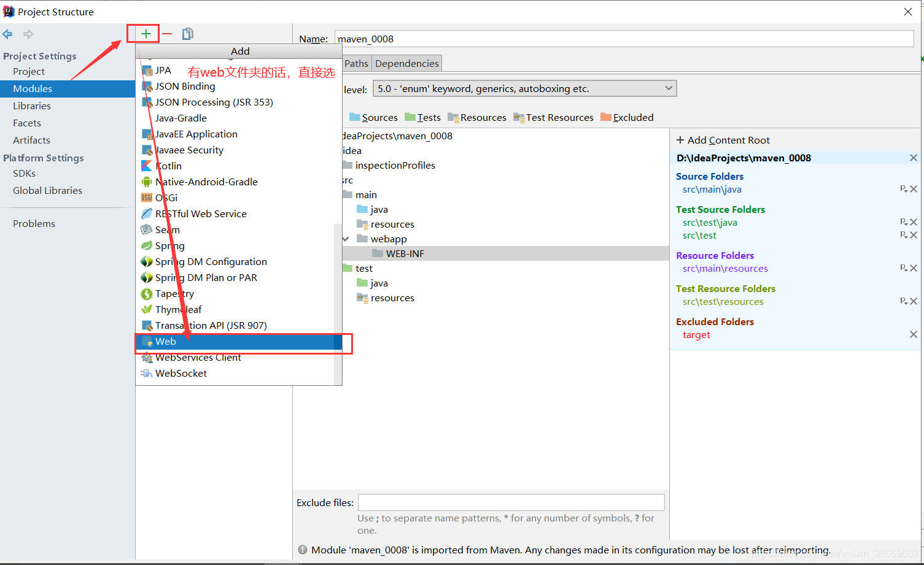Click the grey Forward arrow
Image resolution: width=924 pixels, height=565 pixels.
[x=28, y=34]
